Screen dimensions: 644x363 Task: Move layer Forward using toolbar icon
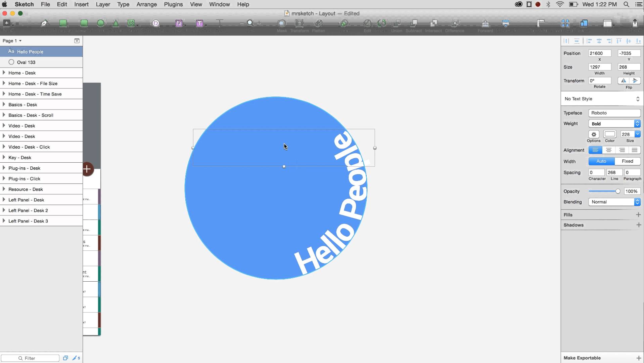pyautogui.click(x=485, y=23)
